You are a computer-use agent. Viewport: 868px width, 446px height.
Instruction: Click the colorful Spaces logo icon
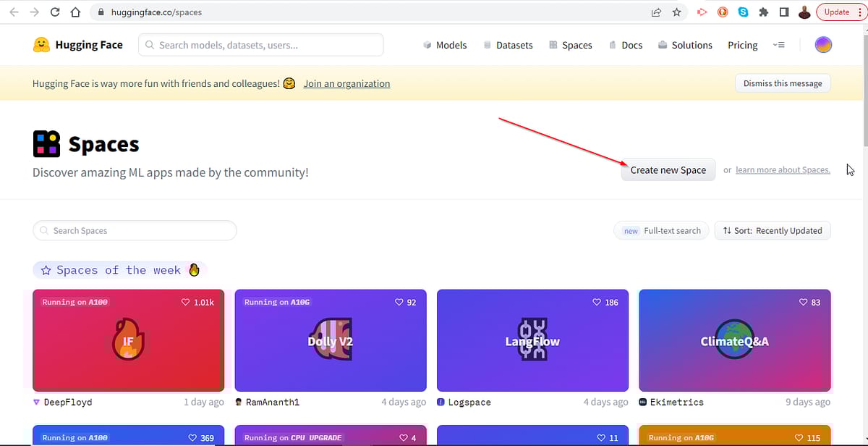click(46, 144)
